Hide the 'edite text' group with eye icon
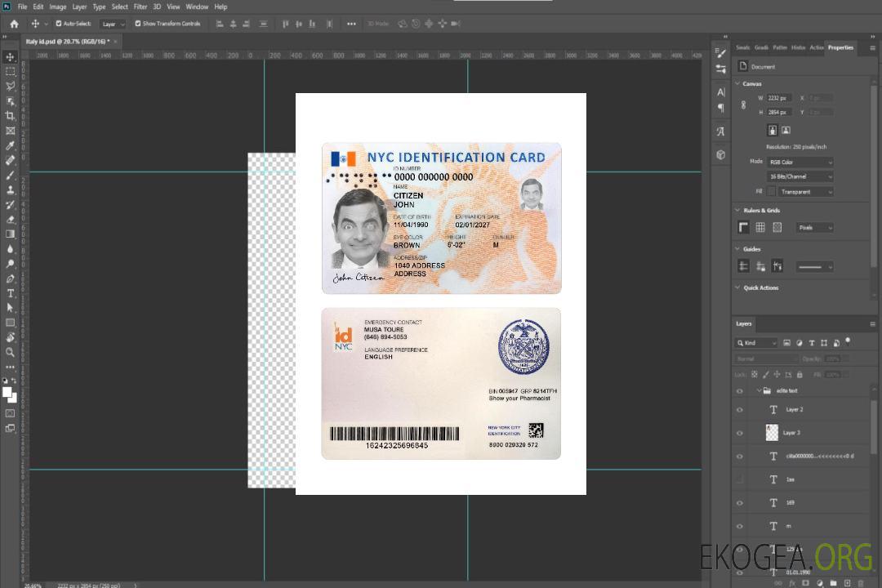The image size is (882, 588). [x=740, y=391]
